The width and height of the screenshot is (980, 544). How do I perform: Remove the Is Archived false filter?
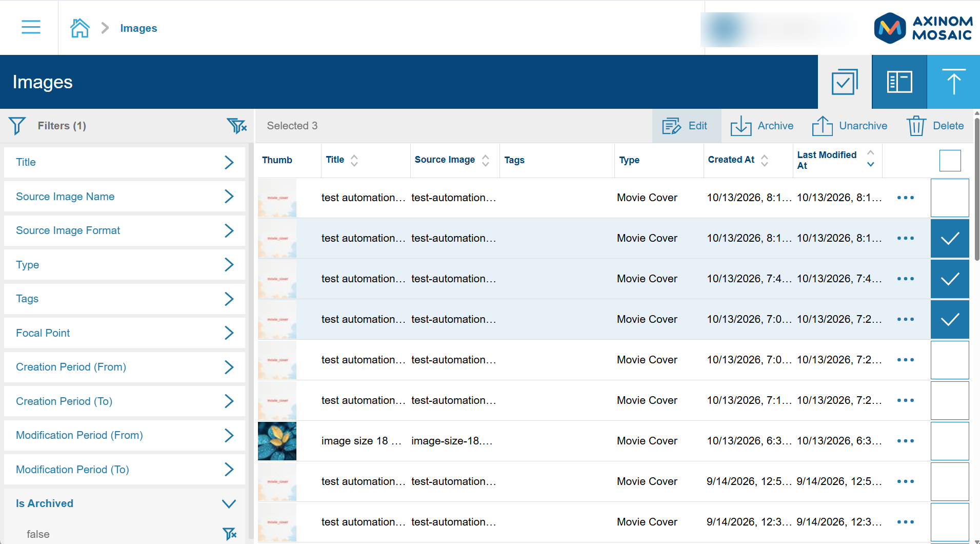coord(230,534)
